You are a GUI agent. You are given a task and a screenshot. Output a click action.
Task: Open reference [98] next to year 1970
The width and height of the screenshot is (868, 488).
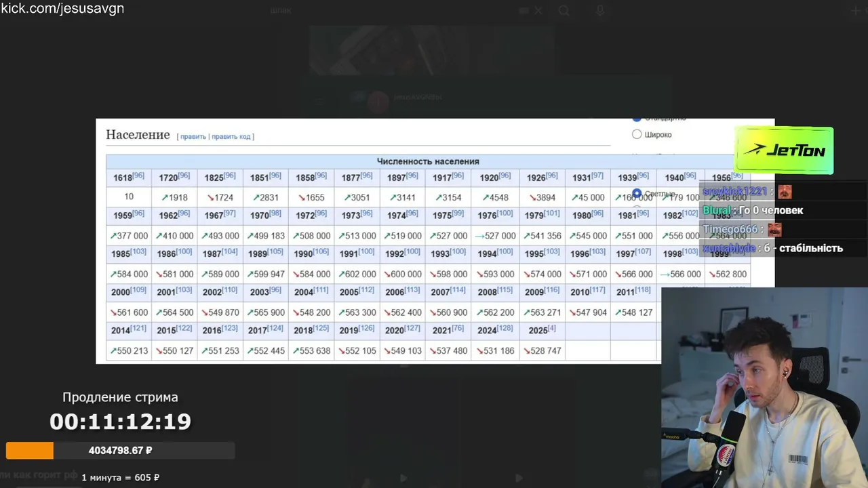coord(275,213)
